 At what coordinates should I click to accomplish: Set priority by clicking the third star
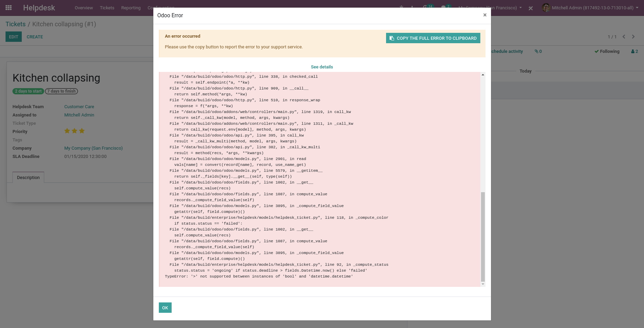point(81,131)
